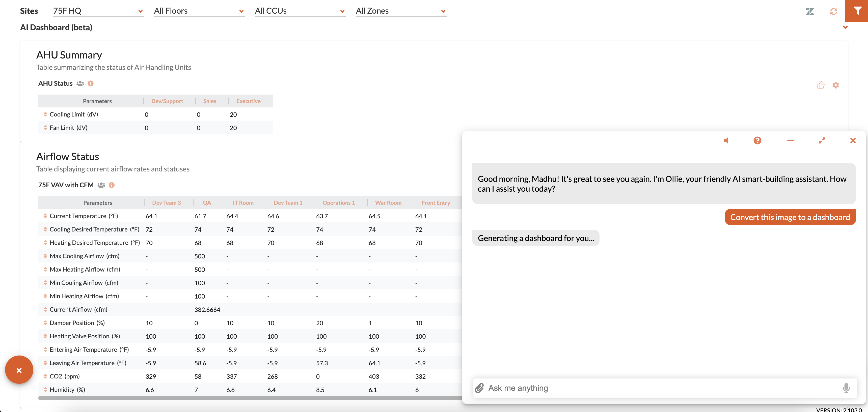Screen dimensions: 868x412
Task: Open the Executive column header link
Action: 248,101
